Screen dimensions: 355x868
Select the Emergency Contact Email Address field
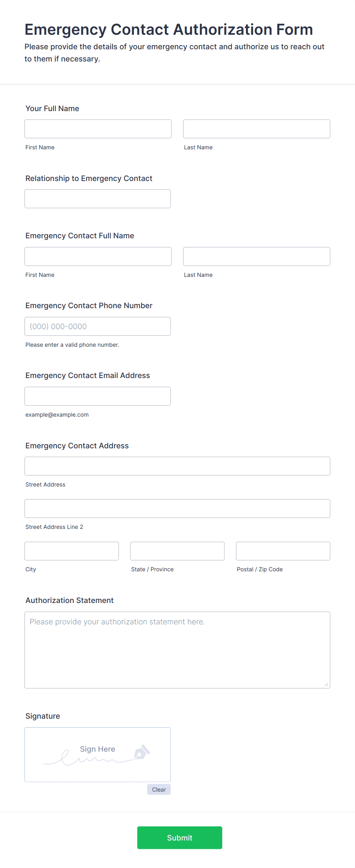[x=98, y=396]
